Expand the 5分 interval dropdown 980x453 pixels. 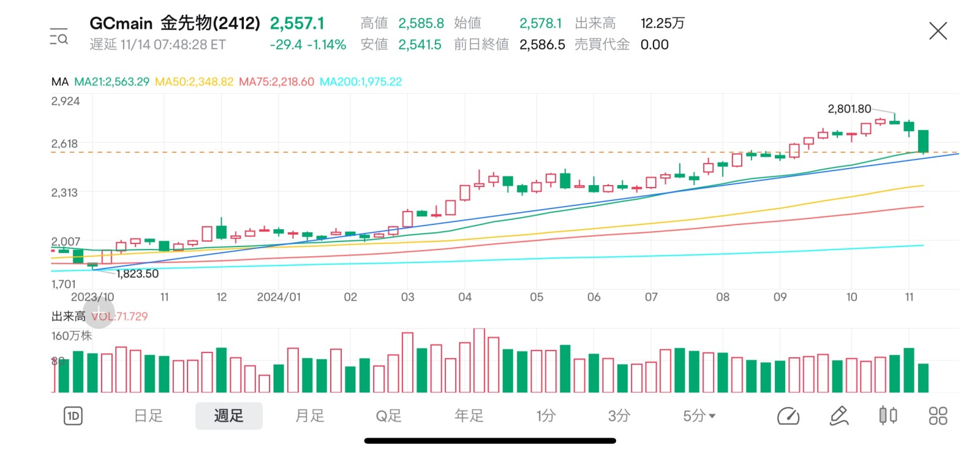(699, 416)
